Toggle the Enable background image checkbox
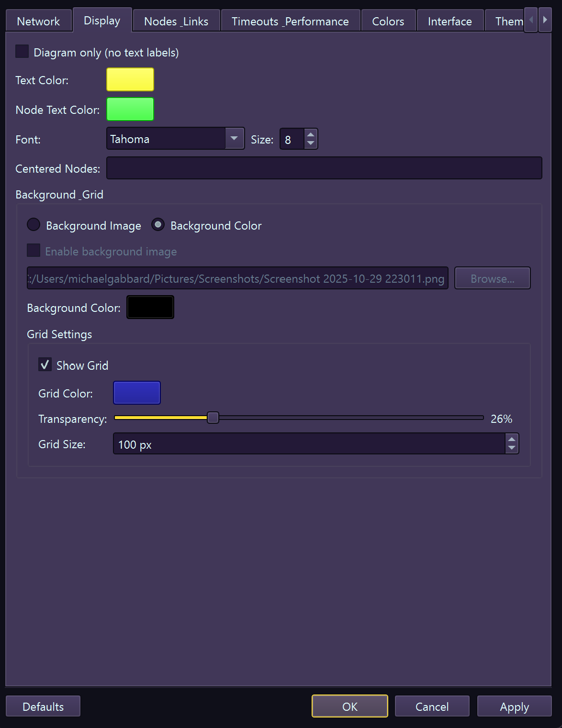The width and height of the screenshot is (562, 728). tap(33, 250)
